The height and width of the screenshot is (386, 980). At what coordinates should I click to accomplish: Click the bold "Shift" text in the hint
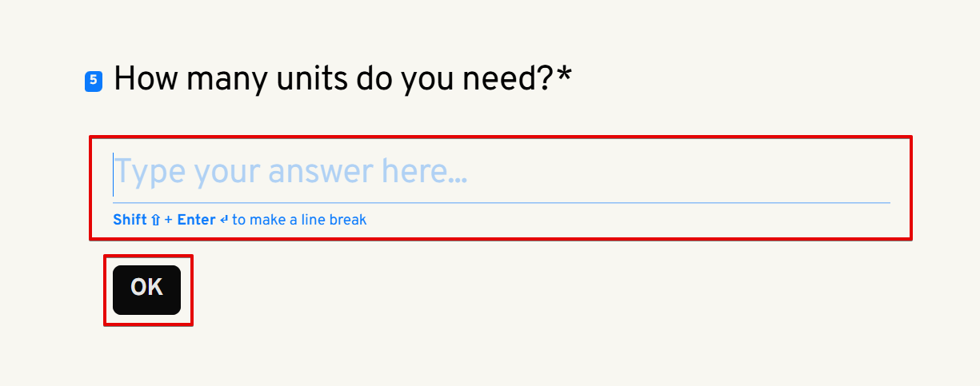click(x=130, y=220)
